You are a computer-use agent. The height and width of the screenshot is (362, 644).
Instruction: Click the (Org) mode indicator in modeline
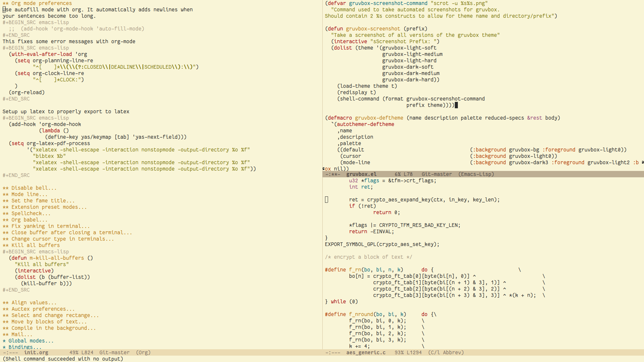143,353
